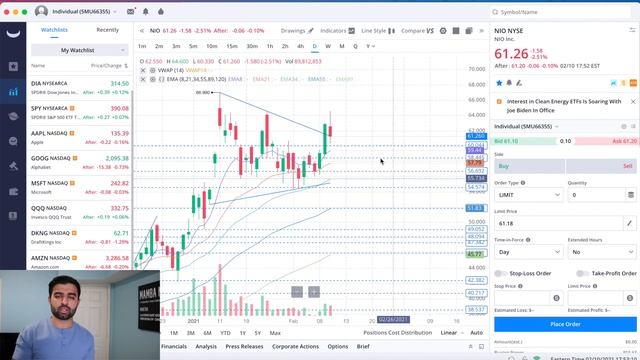The height and width of the screenshot is (360, 640).
Task: Open the mail messages icon
Action: 131,12
